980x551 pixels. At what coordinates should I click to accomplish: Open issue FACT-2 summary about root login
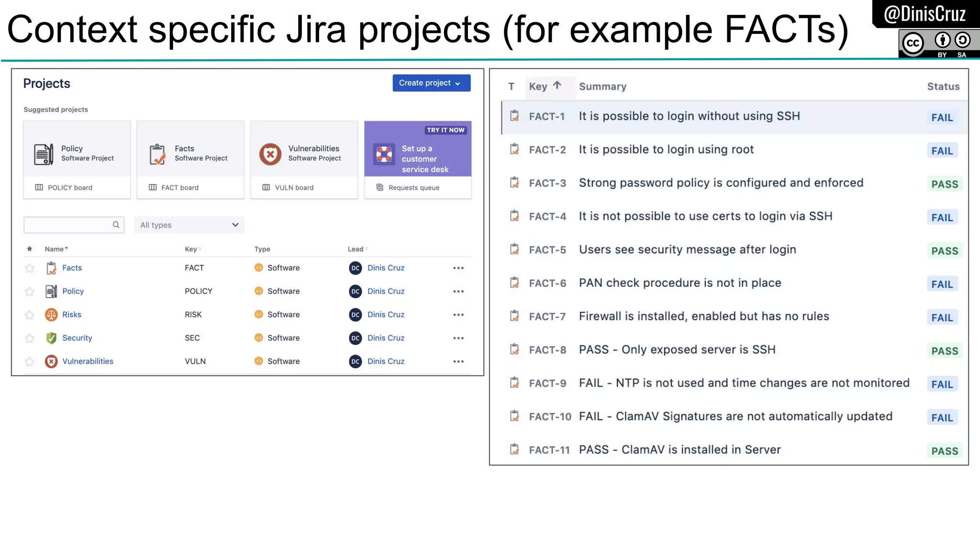(666, 150)
